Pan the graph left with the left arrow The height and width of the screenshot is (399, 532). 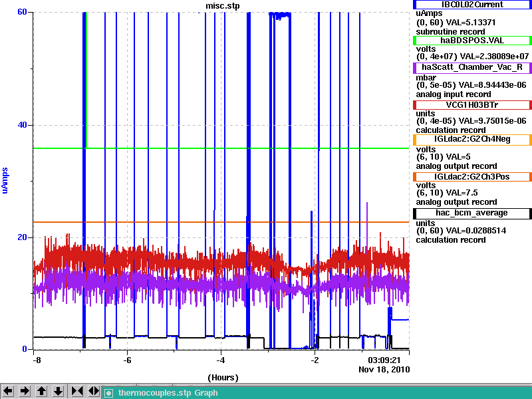coord(8,391)
